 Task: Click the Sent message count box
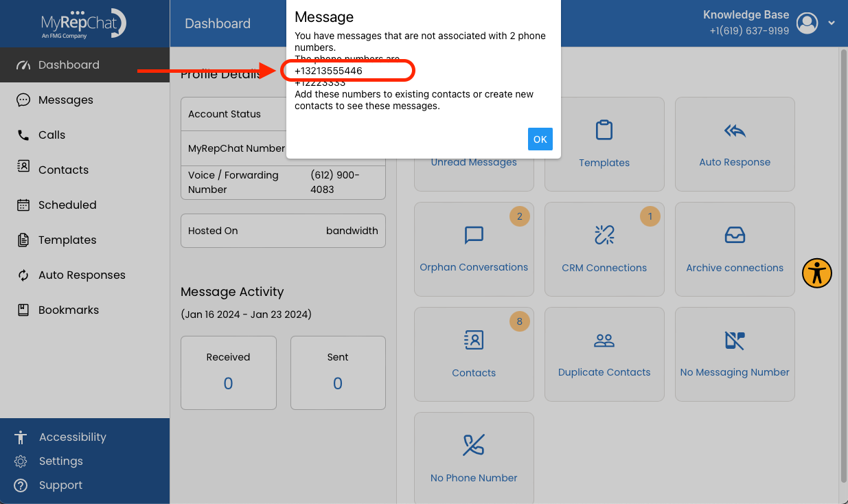(x=338, y=373)
